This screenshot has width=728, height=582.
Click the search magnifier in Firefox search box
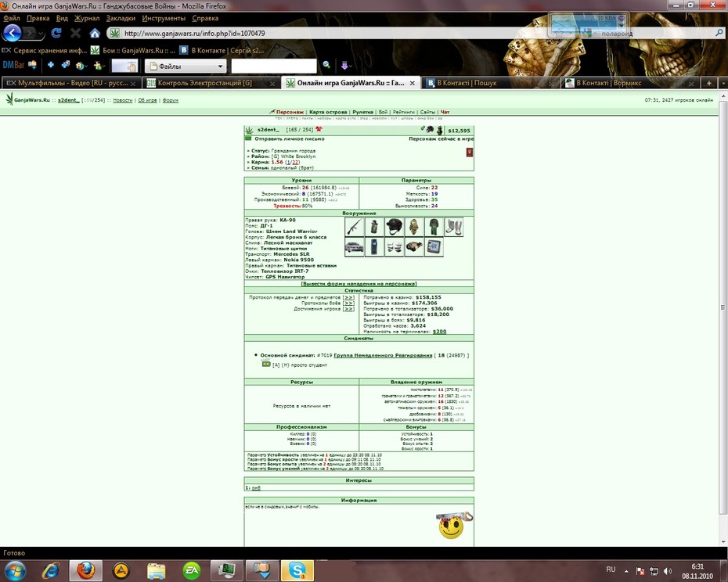(719, 33)
